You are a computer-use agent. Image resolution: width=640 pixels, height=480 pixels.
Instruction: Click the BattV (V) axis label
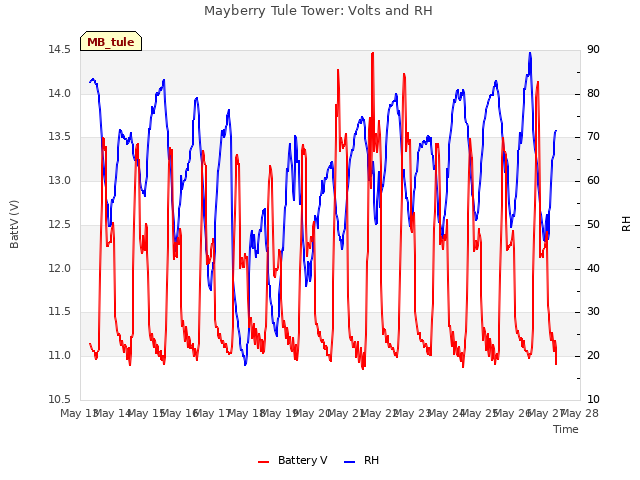point(14,224)
